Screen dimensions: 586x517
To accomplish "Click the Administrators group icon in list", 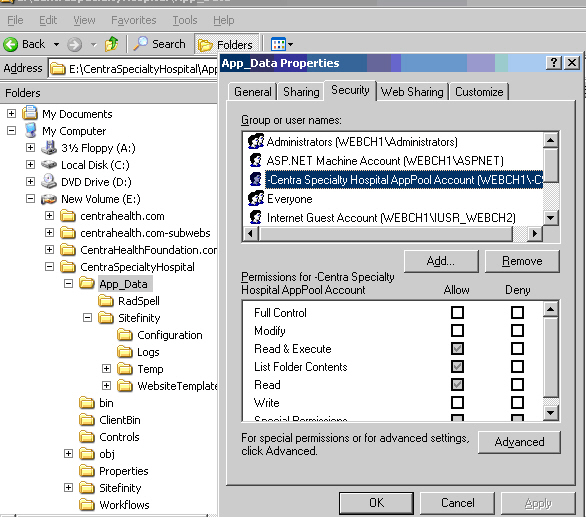I will [x=256, y=141].
